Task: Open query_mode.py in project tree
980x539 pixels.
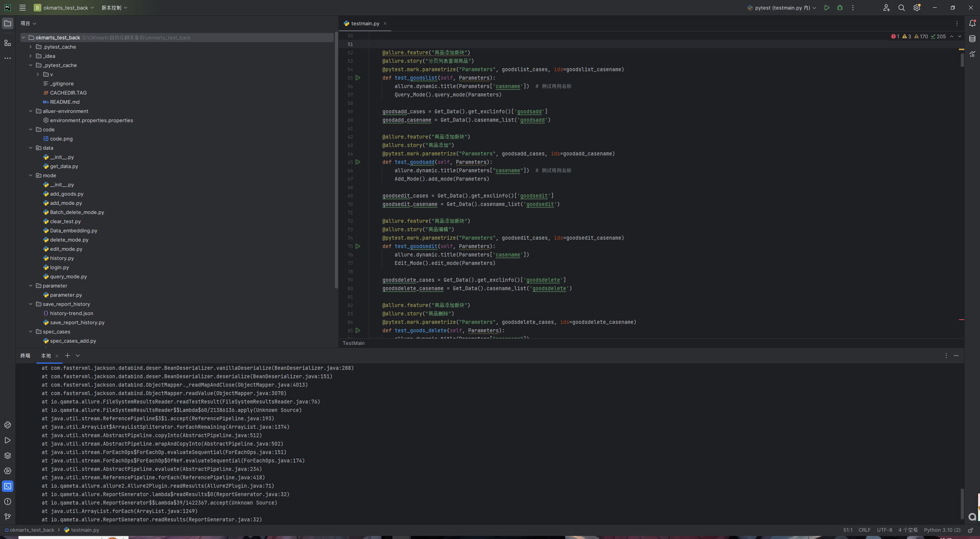Action: (x=68, y=276)
